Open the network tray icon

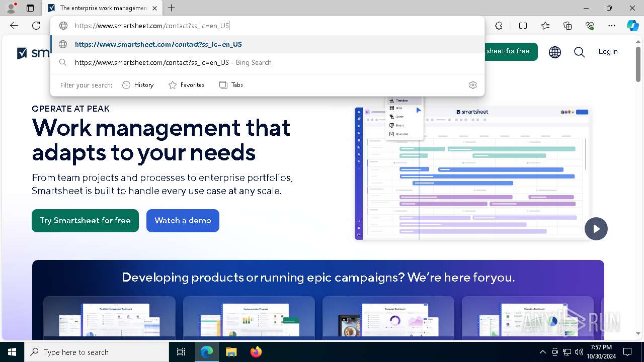(567, 352)
